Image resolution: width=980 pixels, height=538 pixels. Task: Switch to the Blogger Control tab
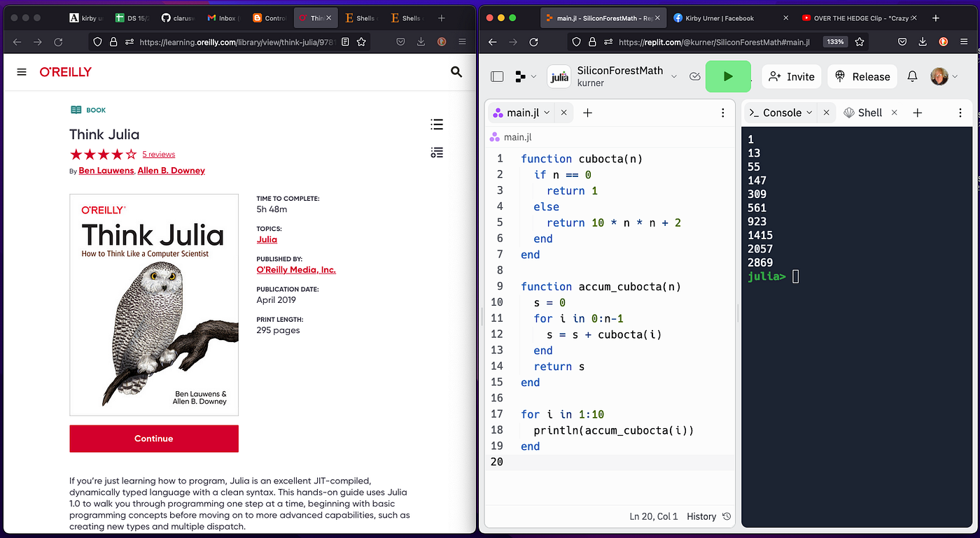[269, 18]
